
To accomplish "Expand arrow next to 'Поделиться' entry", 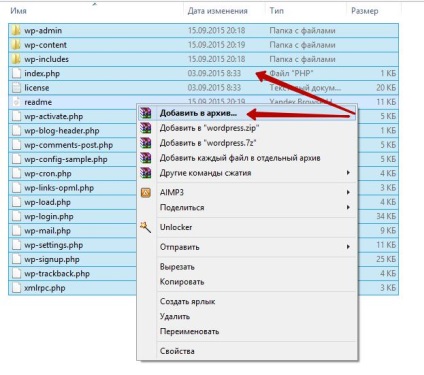I will pyautogui.click(x=348, y=207).
